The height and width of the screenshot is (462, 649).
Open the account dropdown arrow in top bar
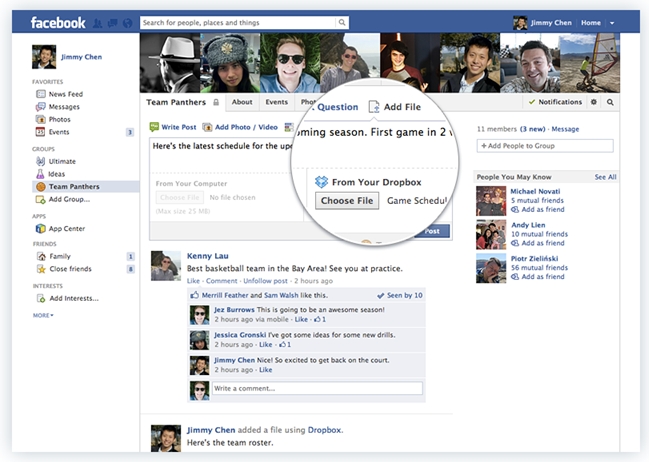(612, 22)
